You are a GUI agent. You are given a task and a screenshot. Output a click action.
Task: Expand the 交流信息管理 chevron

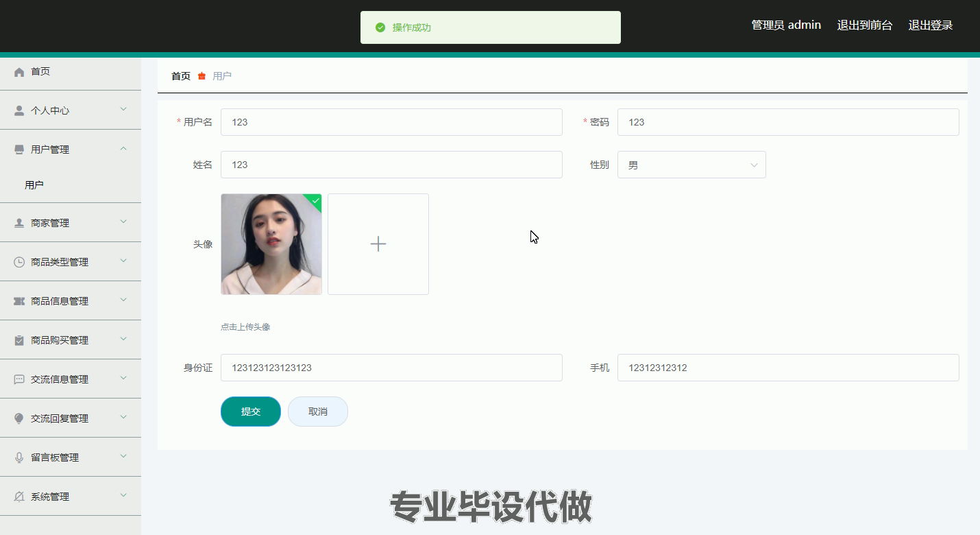(x=123, y=379)
